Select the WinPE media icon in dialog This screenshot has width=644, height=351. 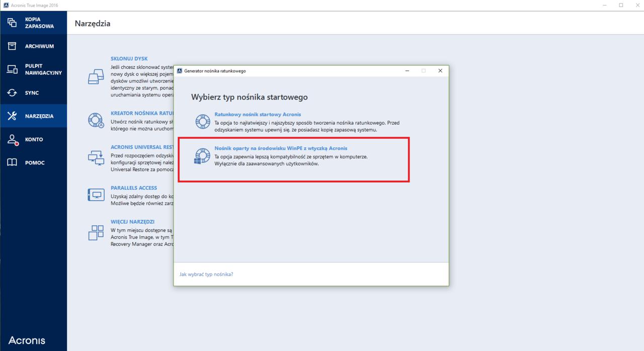point(202,156)
